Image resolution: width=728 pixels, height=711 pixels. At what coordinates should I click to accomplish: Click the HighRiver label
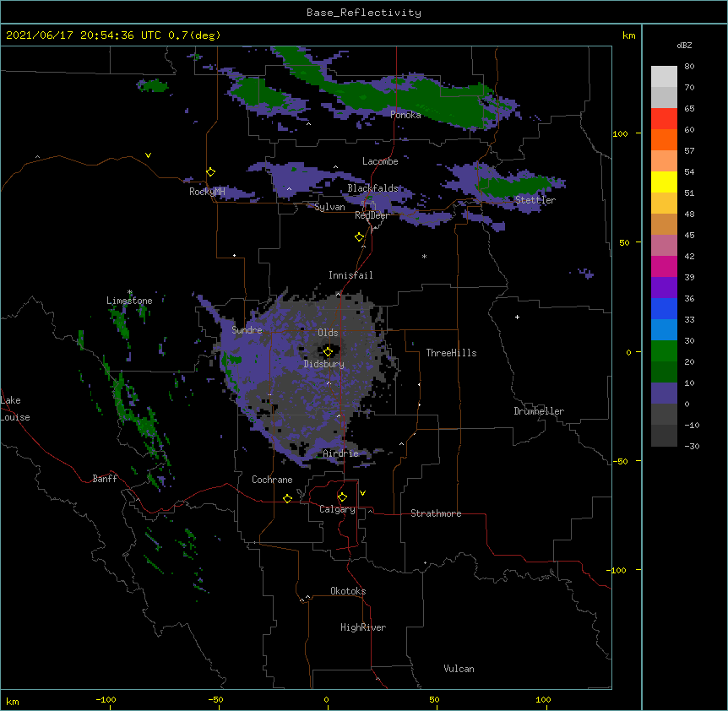pos(363,627)
